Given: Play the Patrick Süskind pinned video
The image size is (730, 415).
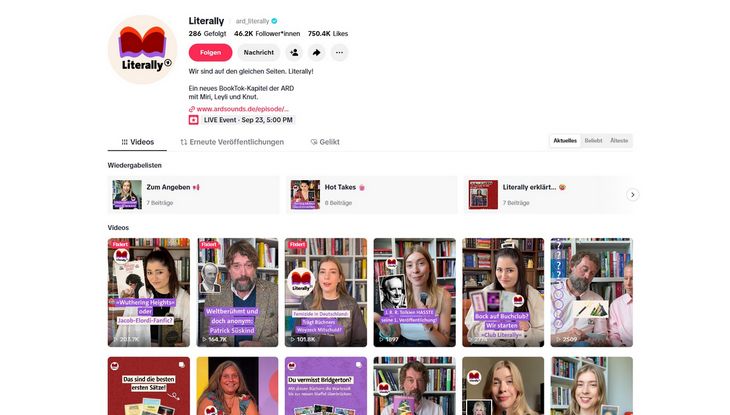Looking at the screenshot, I should point(237,293).
